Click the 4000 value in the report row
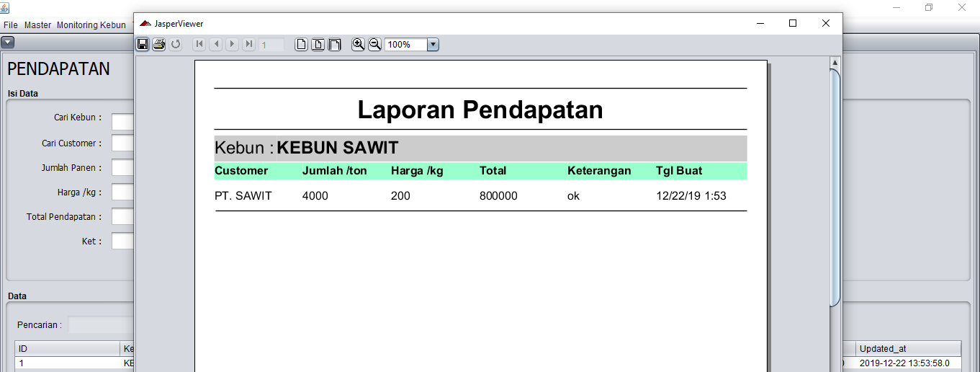980x372 pixels. 315,196
